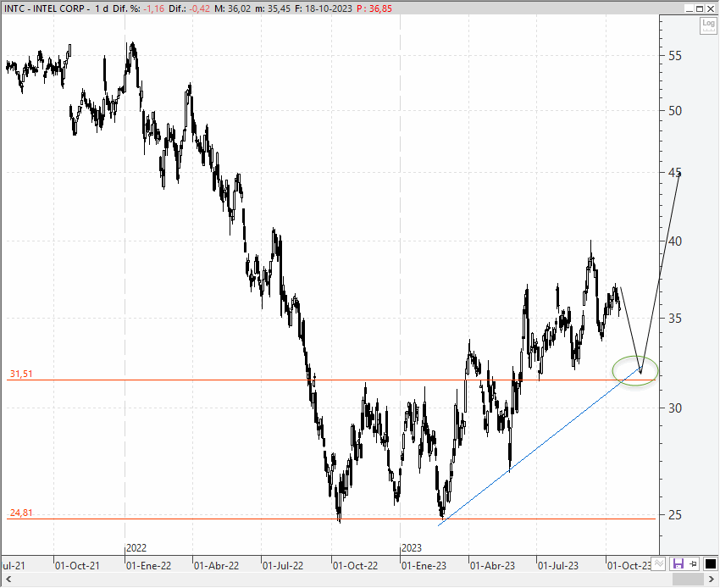Image resolution: width=720 pixels, height=588 pixels.
Task: Click the scroll left arrow
Action: click(8, 579)
